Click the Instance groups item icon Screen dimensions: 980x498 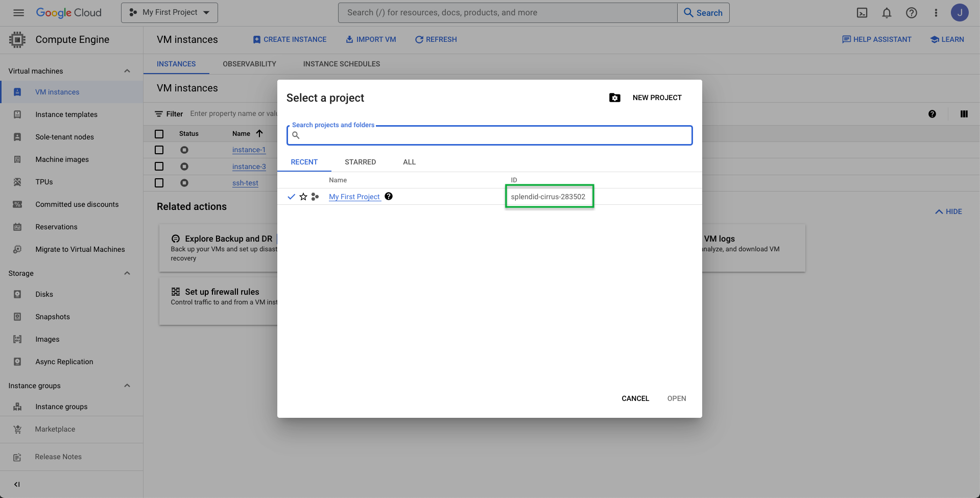pos(17,407)
